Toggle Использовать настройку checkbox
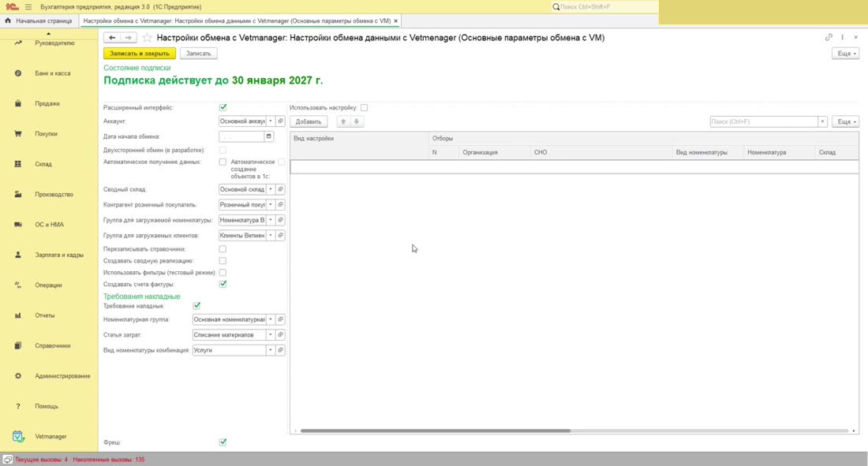This screenshot has width=868, height=466. click(364, 107)
